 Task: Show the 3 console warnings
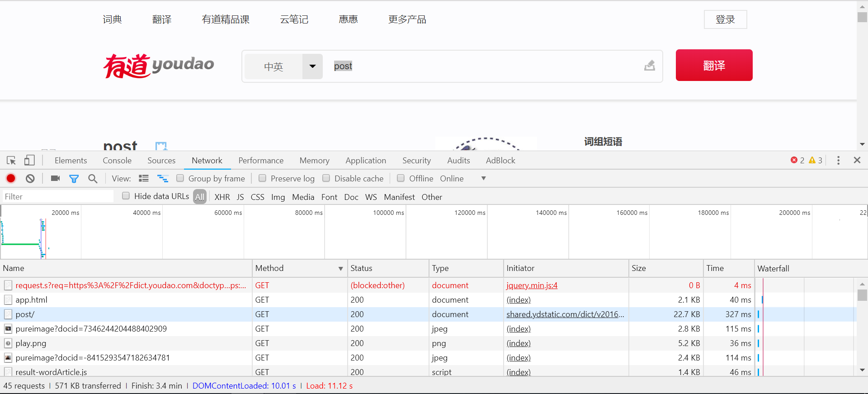coord(816,161)
